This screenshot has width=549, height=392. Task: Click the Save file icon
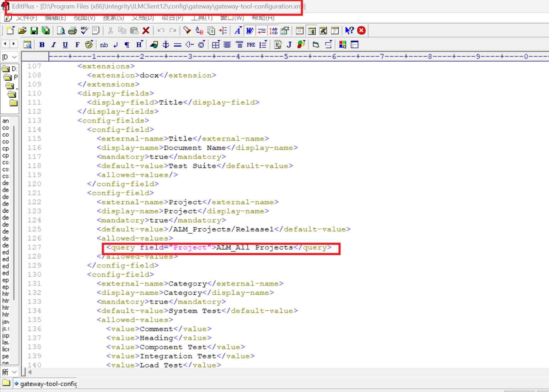pyautogui.click(x=34, y=31)
